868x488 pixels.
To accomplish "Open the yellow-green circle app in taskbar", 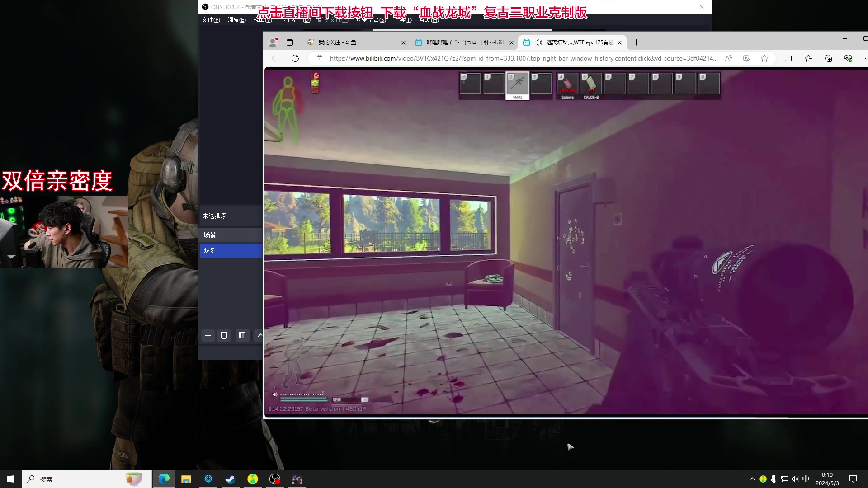I will (x=253, y=479).
